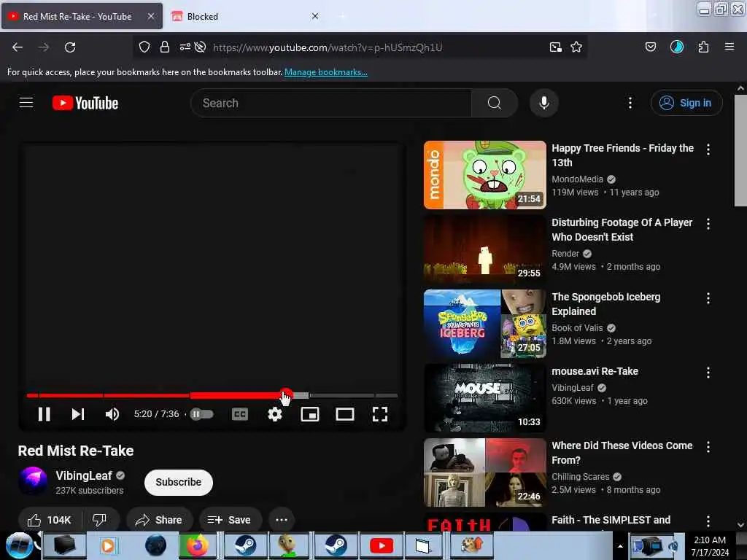Open the Pocket save button
Image resolution: width=747 pixels, height=560 pixels.
click(650, 47)
